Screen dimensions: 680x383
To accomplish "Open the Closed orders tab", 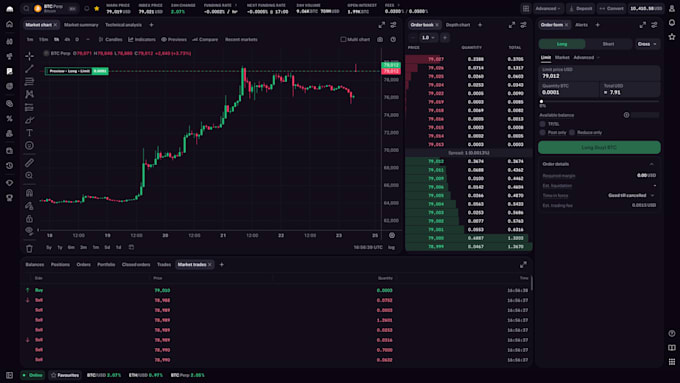I will point(136,264).
